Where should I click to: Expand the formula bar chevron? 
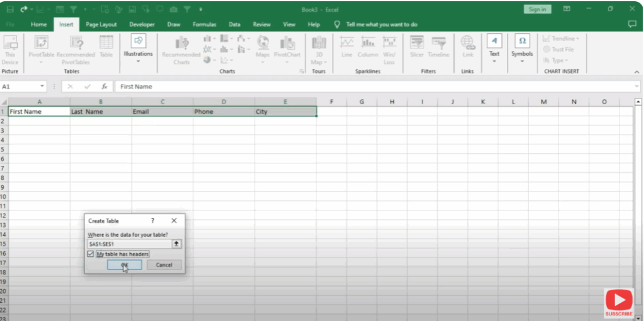[x=637, y=86]
